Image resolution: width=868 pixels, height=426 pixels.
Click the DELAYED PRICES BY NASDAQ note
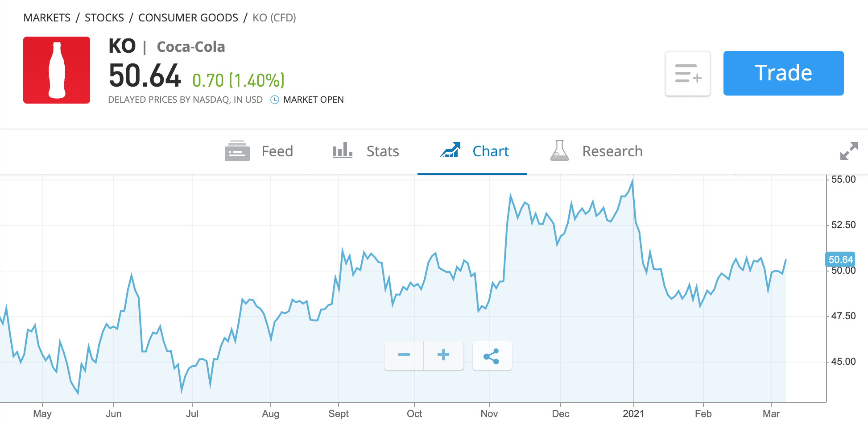pyautogui.click(x=186, y=100)
